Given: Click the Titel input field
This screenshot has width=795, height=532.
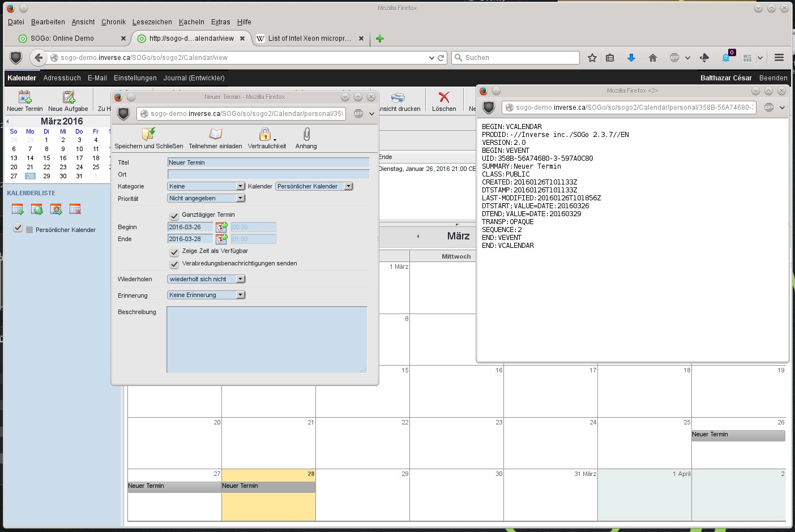Looking at the screenshot, I should click(268, 162).
